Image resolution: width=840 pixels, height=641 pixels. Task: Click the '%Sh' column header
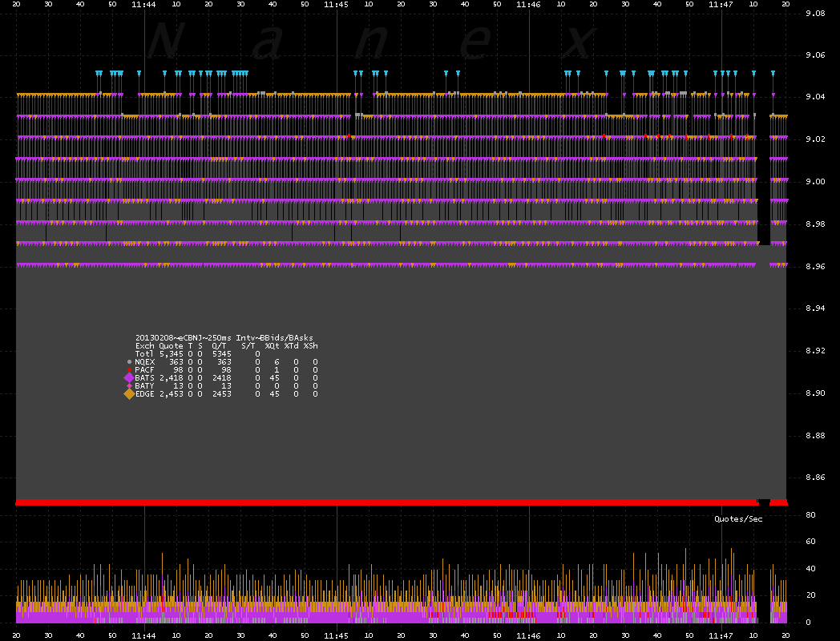(x=311, y=346)
